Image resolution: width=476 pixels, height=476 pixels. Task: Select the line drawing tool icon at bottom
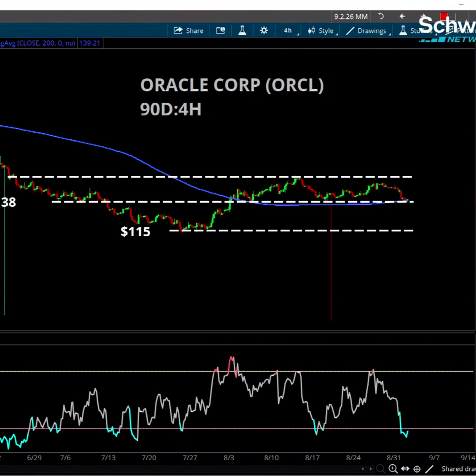[430, 469]
